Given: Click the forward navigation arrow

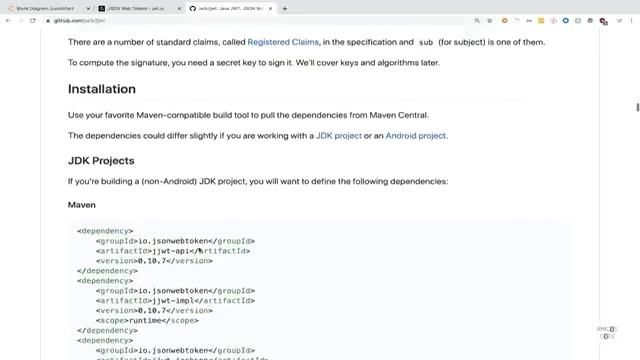Looking at the screenshot, I should pos(21,20).
